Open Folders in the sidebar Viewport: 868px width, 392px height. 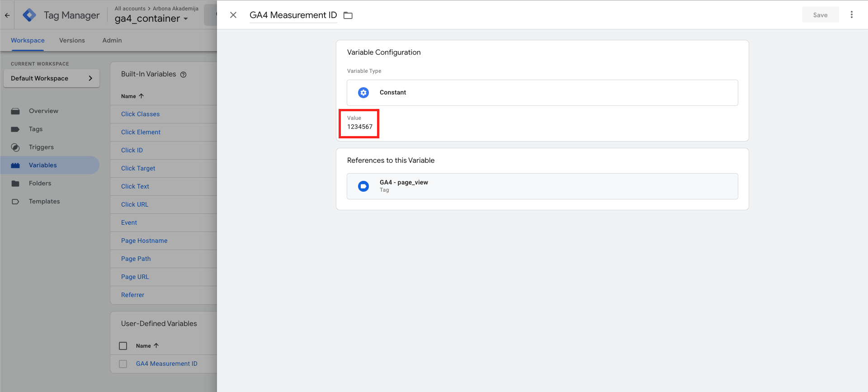point(40,183)
